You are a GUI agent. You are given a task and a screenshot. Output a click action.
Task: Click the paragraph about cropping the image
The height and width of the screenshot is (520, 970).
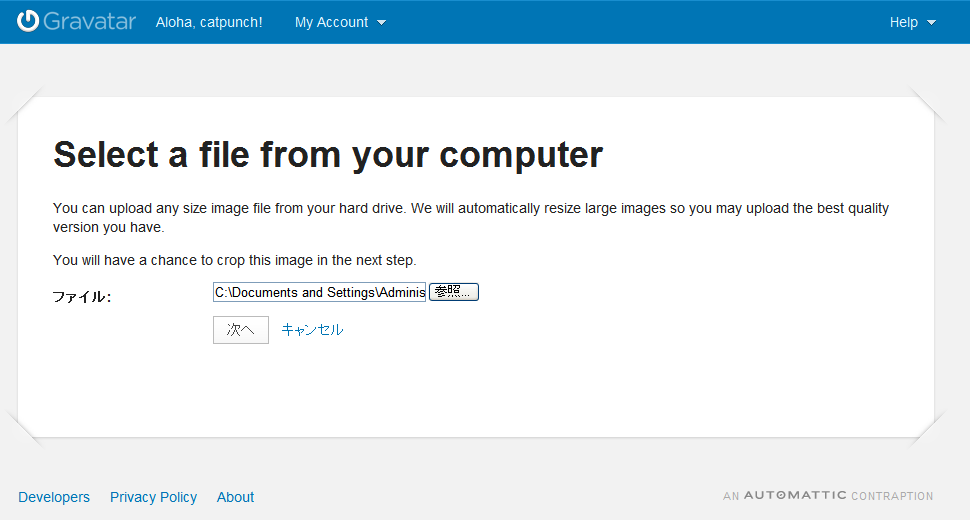pyautogui.click(x=234, y=260)
